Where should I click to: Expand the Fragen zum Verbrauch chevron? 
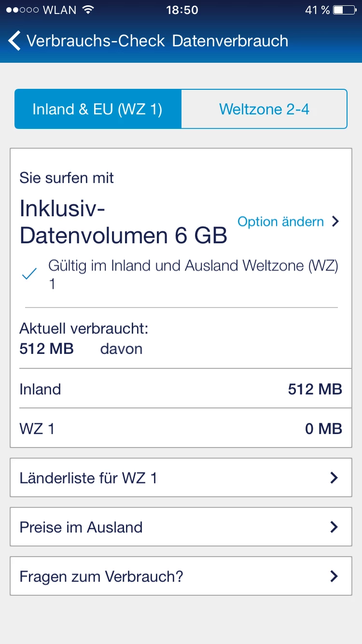coord(334,576)
